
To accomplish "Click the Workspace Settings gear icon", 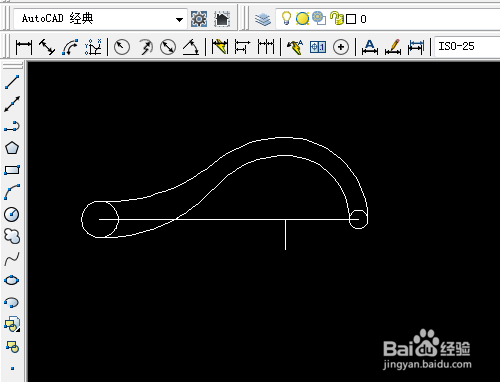I will (199, 19).
